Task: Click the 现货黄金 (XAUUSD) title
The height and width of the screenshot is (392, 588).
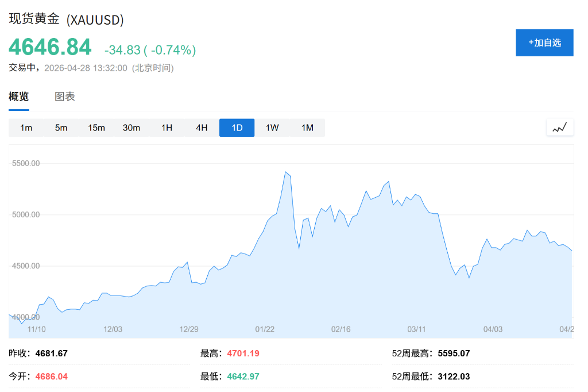Action: pos(65,19)
